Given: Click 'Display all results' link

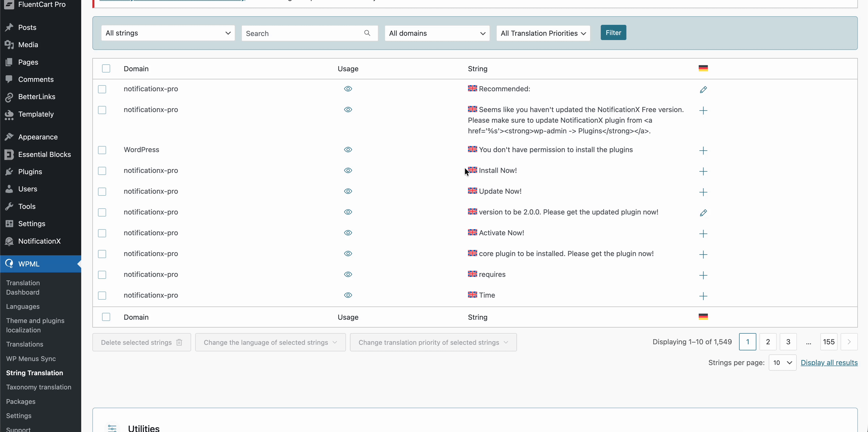Looking at the screenshot, I should click(x=829, y=363).
